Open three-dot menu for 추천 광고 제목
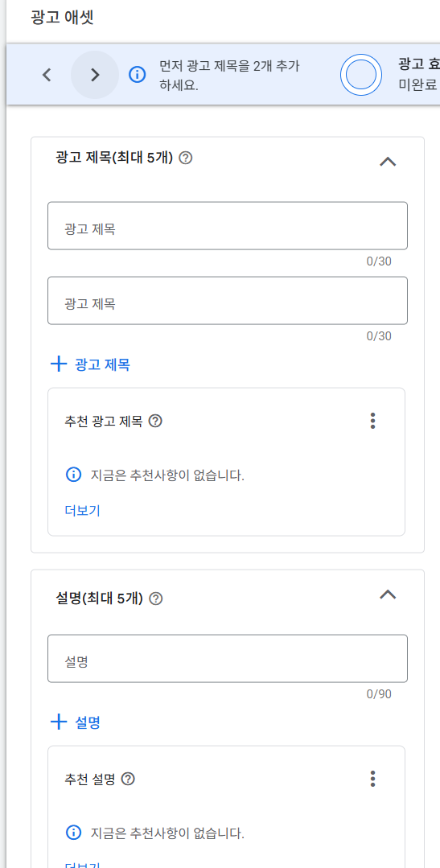 (x=372, y=421)
